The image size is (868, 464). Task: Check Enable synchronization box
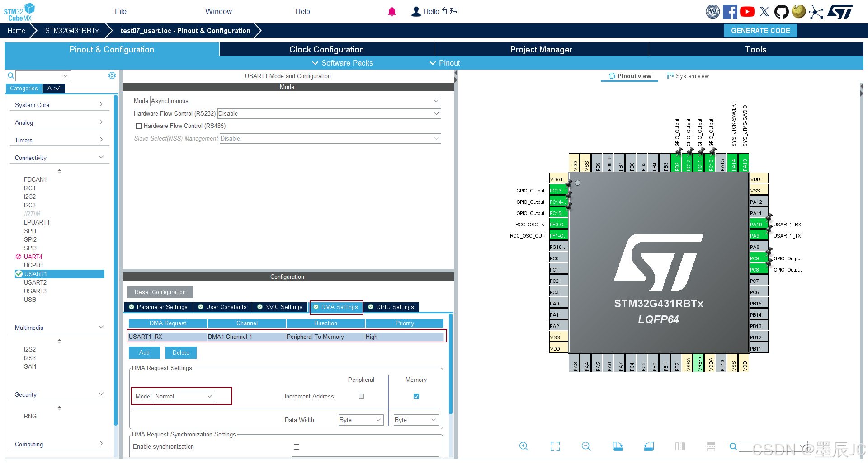tap(297, 447)
